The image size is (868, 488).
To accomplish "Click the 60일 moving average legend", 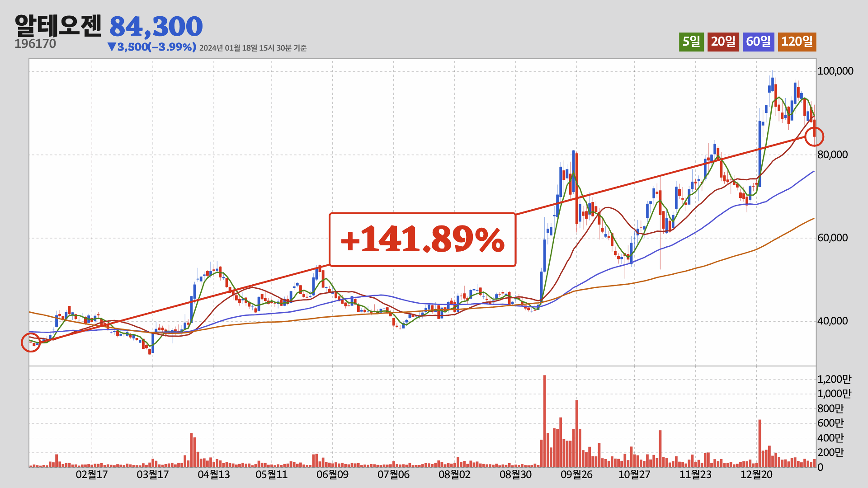I will (x=759, y=42).
